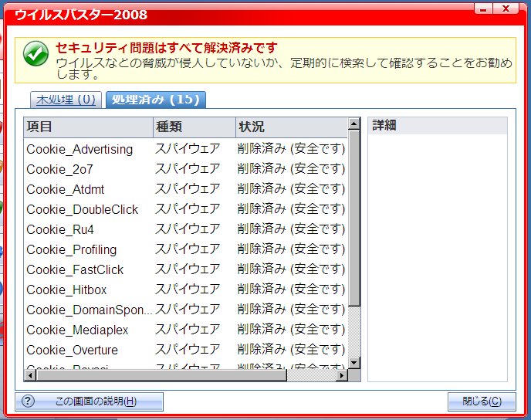Click the green checkmark security status icon
Screen dimensions: 531x420
36,54
